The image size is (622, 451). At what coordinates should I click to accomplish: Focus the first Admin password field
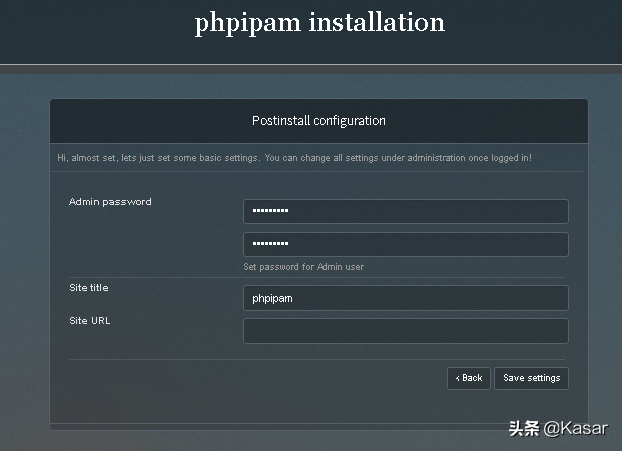405,211
